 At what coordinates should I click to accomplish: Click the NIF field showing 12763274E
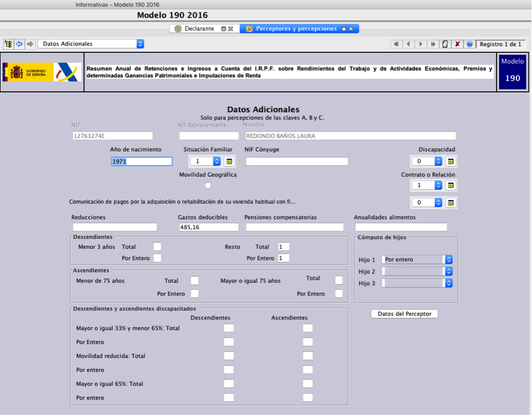coord(113,136)
